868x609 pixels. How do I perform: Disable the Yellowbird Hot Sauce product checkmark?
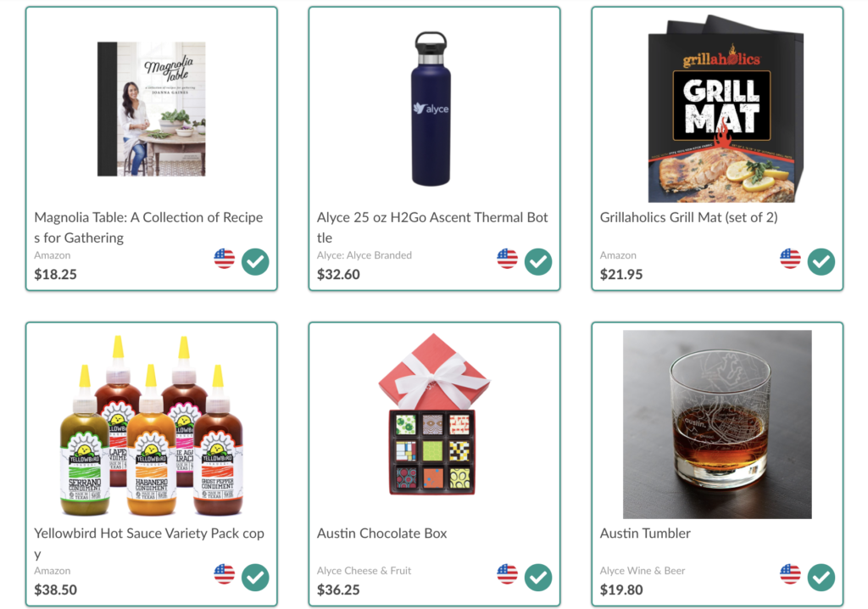tap(254, 576)
